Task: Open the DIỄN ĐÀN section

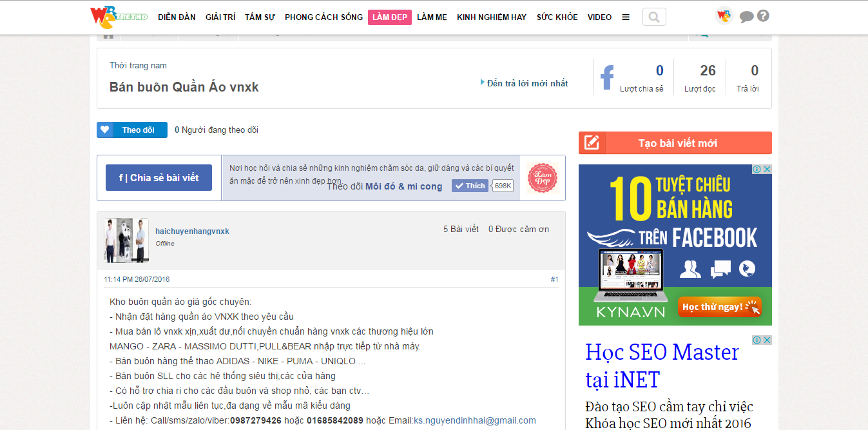Action: coord(177,17)
